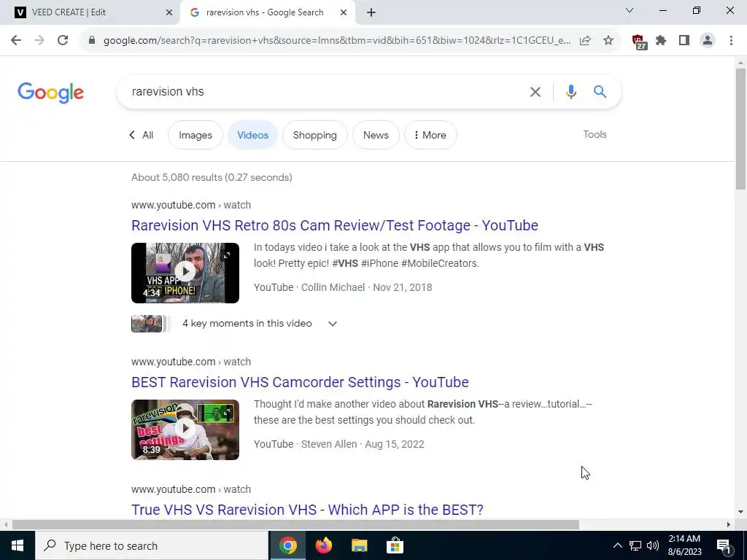Open the More search filters menu

click(x=430, y=135)
